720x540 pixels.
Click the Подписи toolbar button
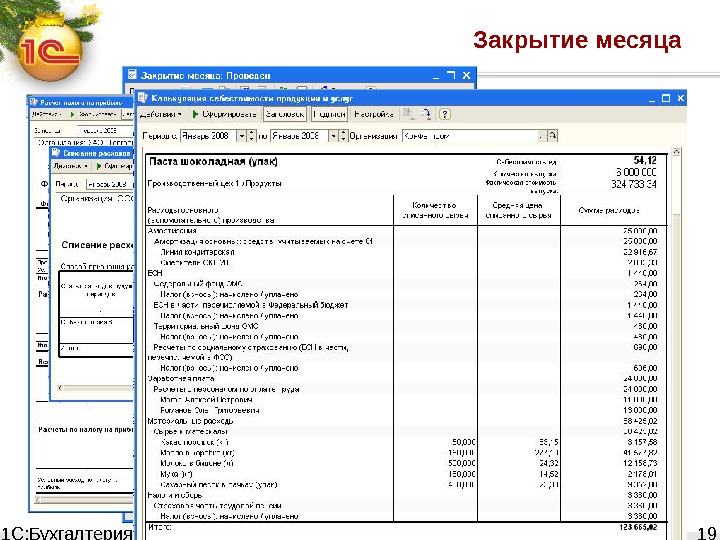[x=329, y=114]
